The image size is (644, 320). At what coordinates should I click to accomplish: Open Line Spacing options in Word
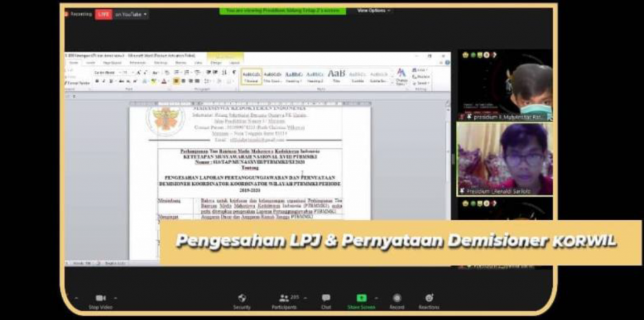[208, 81]
